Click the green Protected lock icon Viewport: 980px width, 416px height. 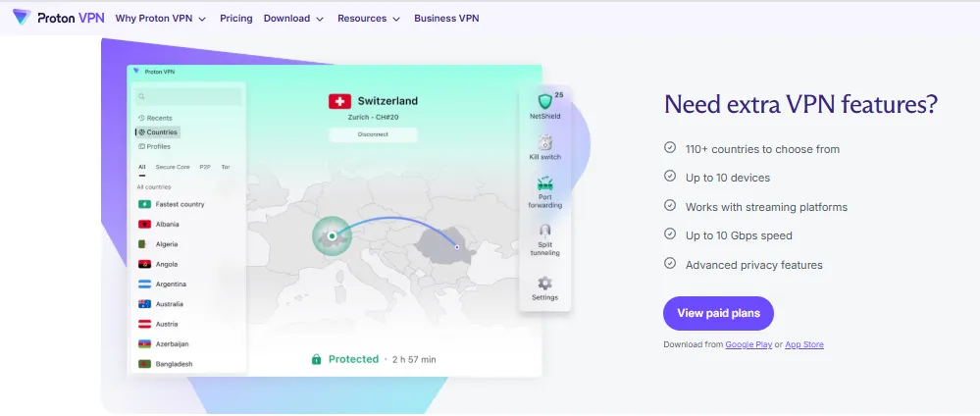(316, 359)
